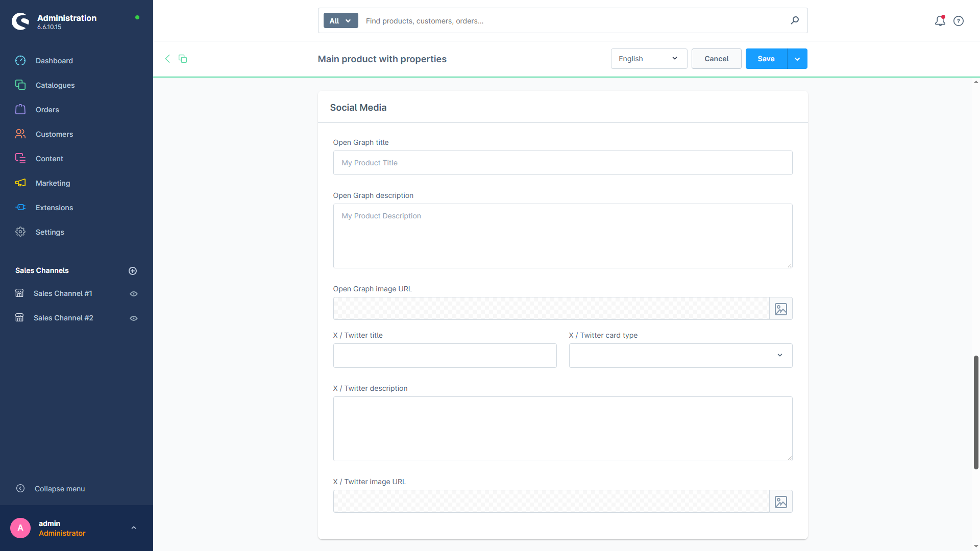
Task: Click inside the Open Graph title field
Action: (561, 162)
